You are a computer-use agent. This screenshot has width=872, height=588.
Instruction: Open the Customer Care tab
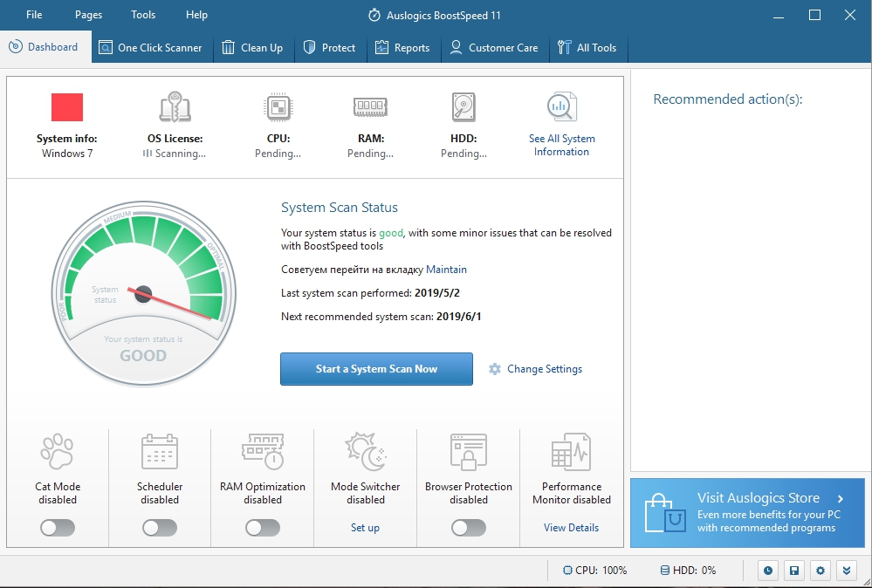click(x=495, y=48)
